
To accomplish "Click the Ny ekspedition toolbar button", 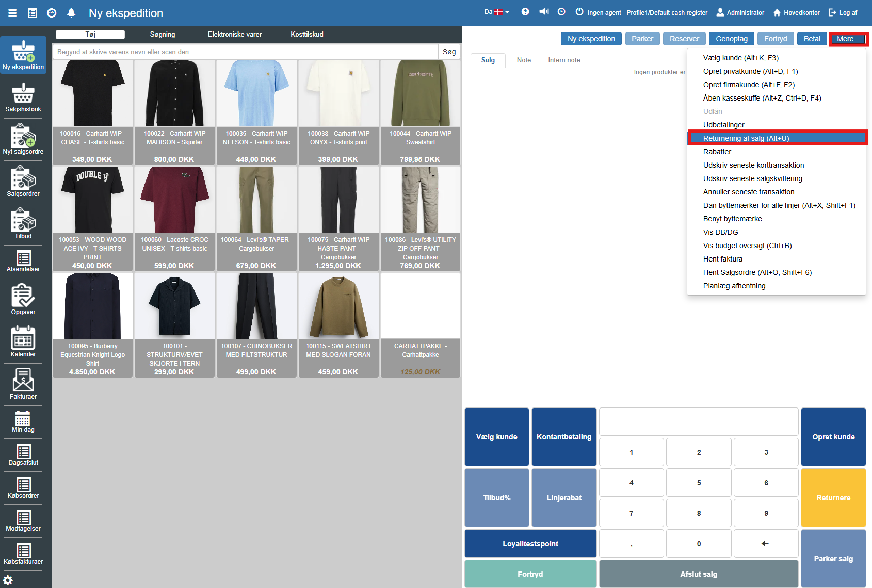I will click(591, 39).
